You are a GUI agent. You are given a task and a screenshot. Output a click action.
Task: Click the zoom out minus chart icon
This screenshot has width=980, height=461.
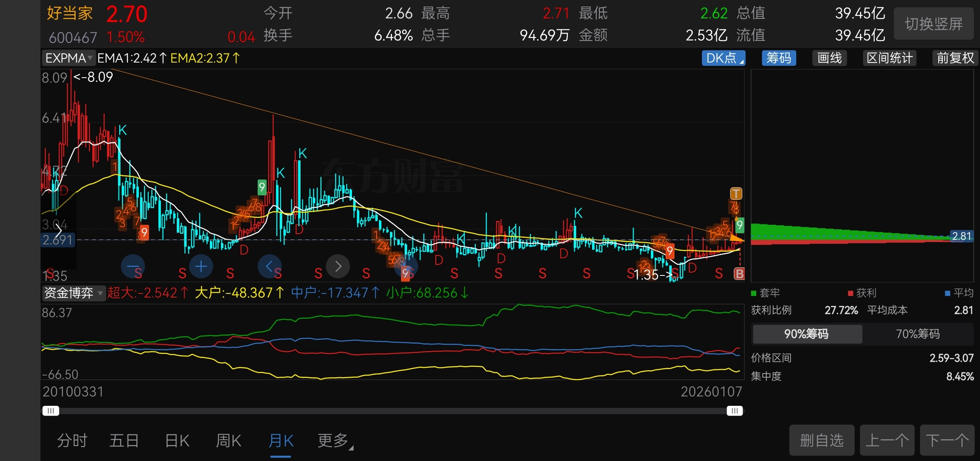point(133,266)
